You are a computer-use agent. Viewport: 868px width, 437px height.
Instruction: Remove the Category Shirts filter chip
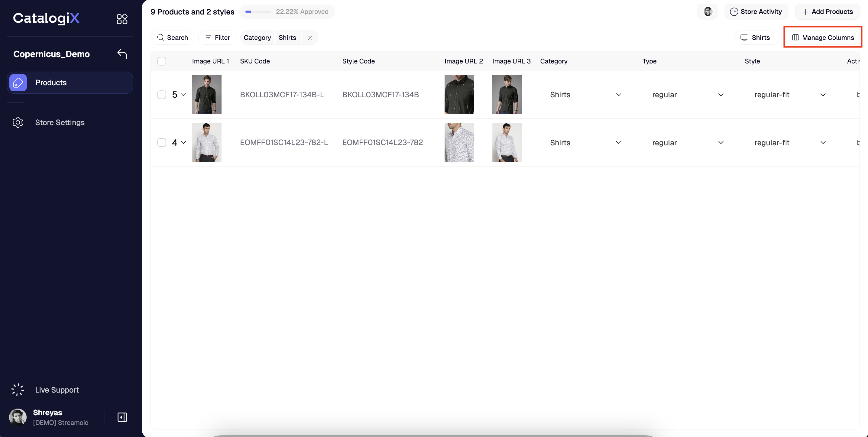click(310, 38)
